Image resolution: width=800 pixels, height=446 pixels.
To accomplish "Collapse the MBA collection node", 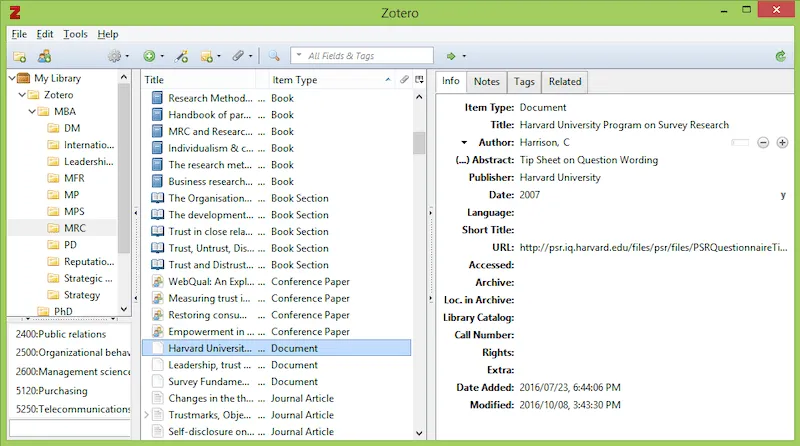I will (32, 111).
